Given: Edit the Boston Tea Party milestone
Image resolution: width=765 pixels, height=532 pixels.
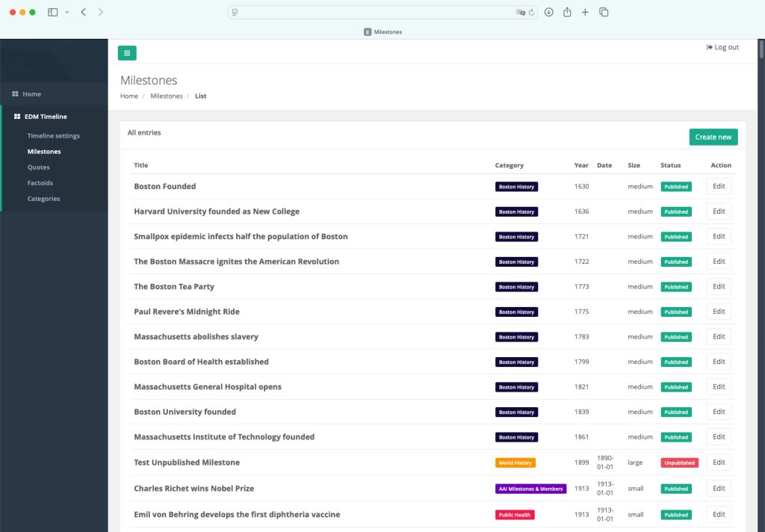Looking at the screenshot, I should 719,287.
